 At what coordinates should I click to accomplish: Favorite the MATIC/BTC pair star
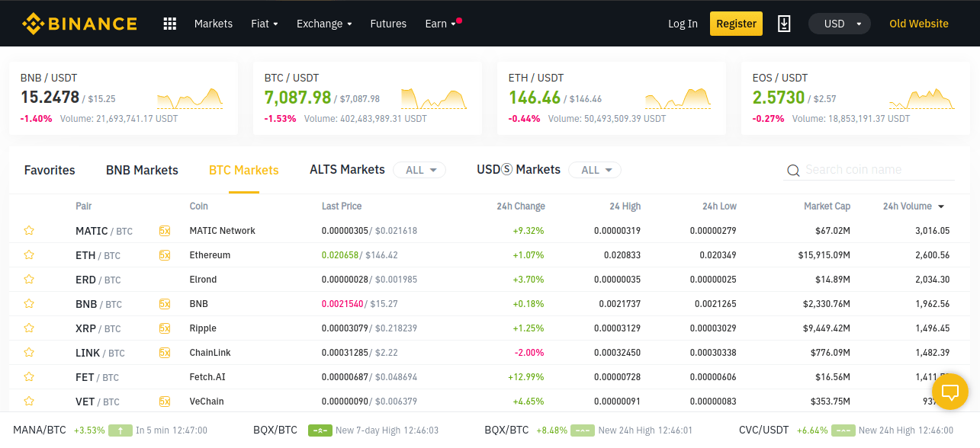tap(29, 230)
